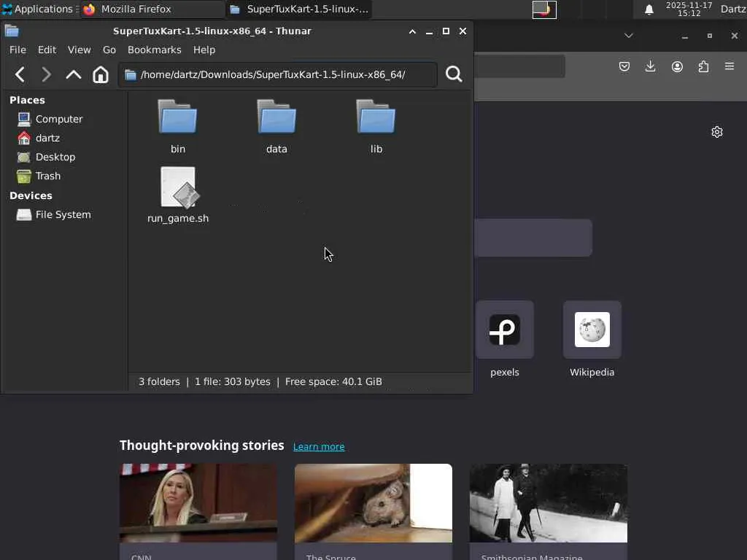Click the Thunar path location field
747x560 pixels.
[278, 75]
